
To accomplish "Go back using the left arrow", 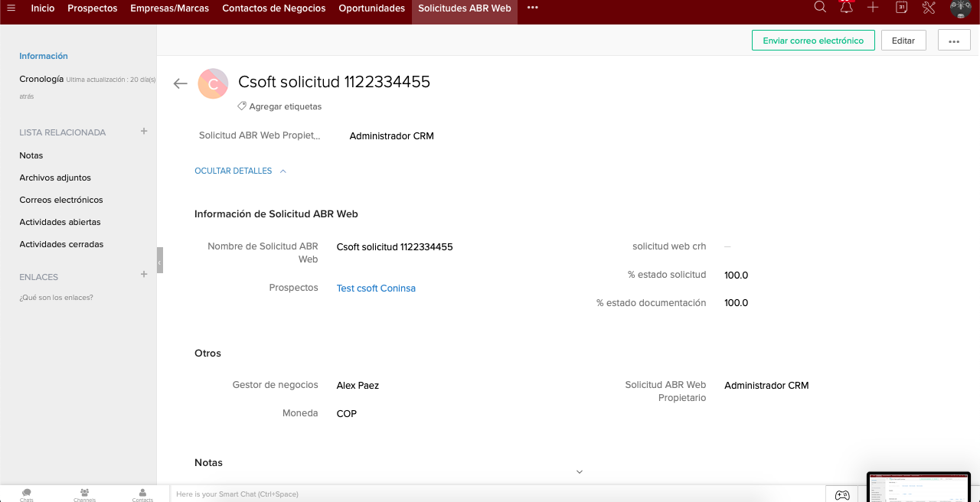I will pos(181,83).
